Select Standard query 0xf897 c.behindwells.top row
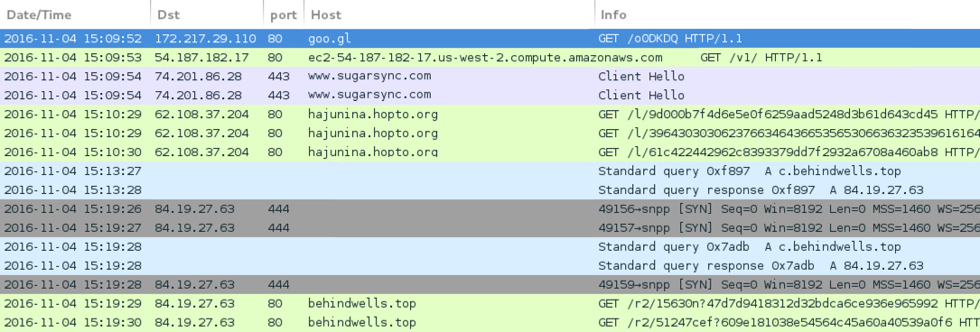The image size is (980, 332). 490,171
